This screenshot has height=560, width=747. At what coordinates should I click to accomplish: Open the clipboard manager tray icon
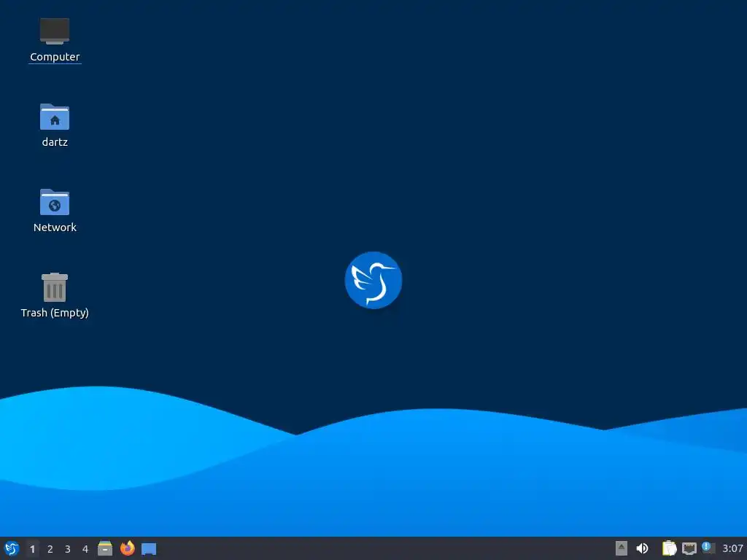click(x=670, y=548)
